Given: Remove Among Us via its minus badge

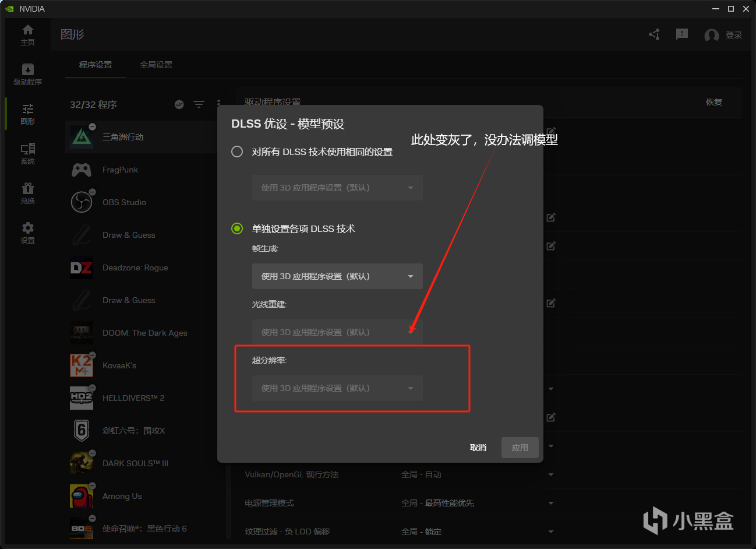Looking at the screenshot, I should point(92,485).
